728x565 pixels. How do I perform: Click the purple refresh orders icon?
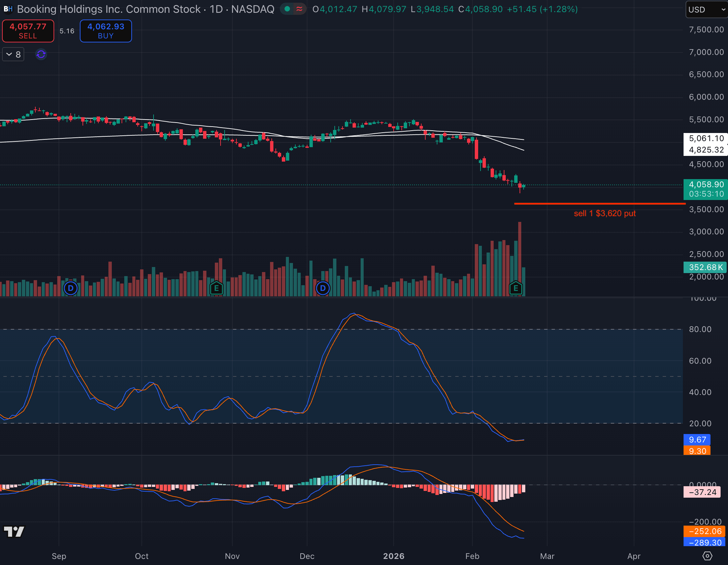pyautogui.click(x=40, y=54)
